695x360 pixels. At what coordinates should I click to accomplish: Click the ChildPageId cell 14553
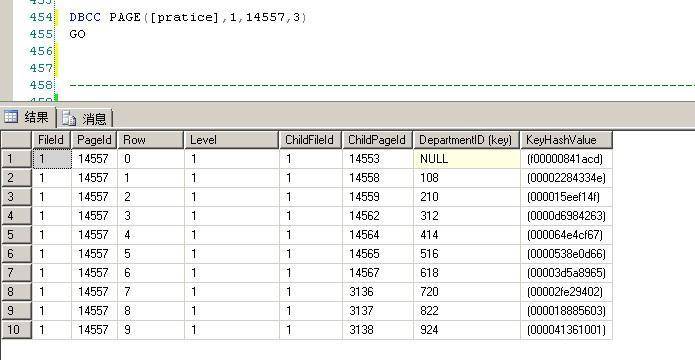378,159
